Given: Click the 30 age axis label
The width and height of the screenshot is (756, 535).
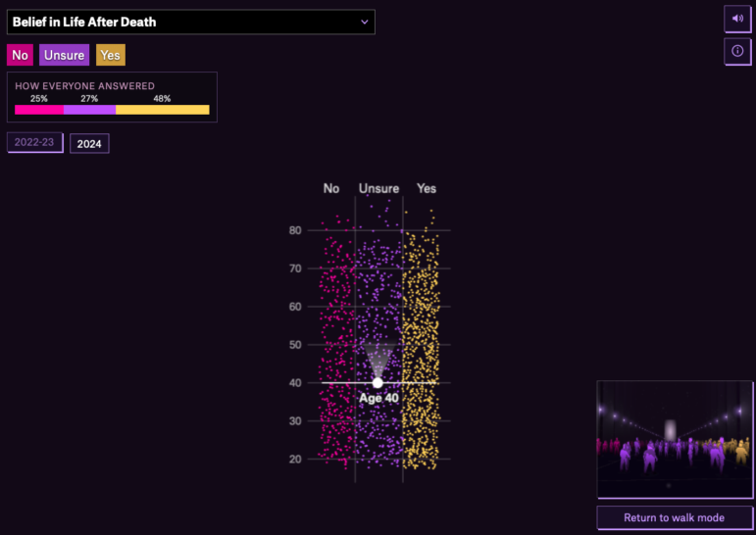Looking at the screenshot, I should coord(295,420).
